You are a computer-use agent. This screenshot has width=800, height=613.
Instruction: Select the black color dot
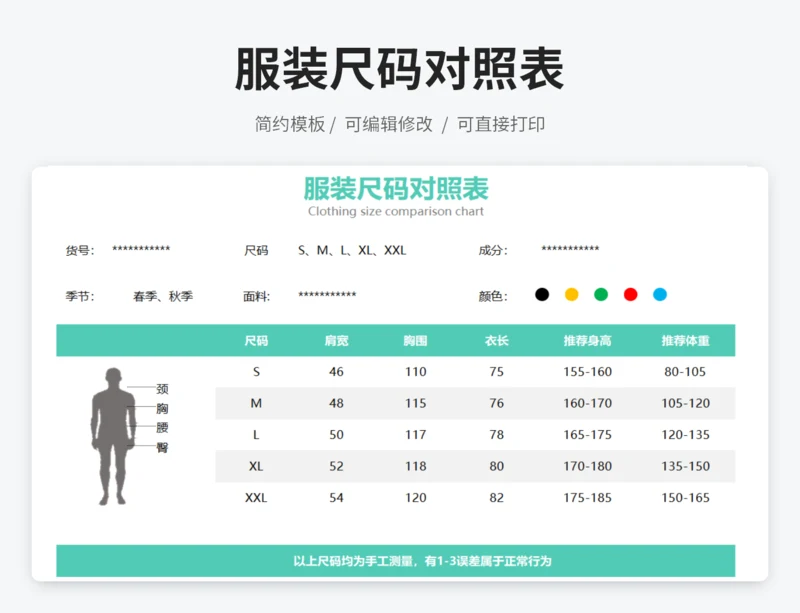tap(542, 295)
